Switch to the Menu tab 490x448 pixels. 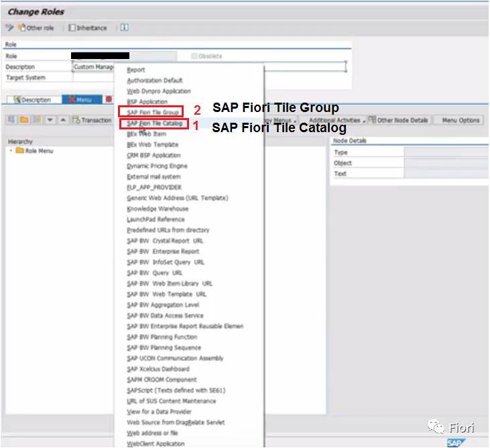point(82,100)
